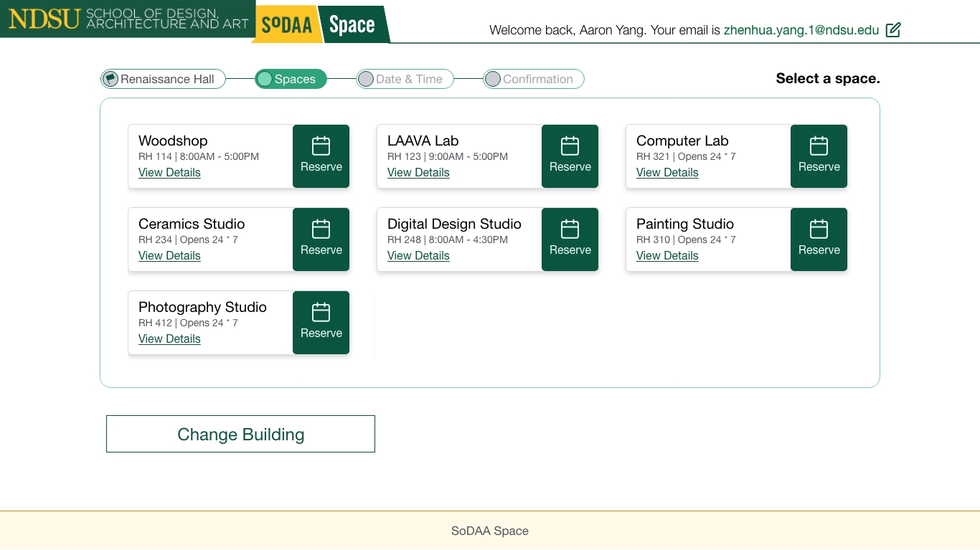Click the Select a space heading
The height and width of the screenshot is (550, 980).
[x=828, y=78]
